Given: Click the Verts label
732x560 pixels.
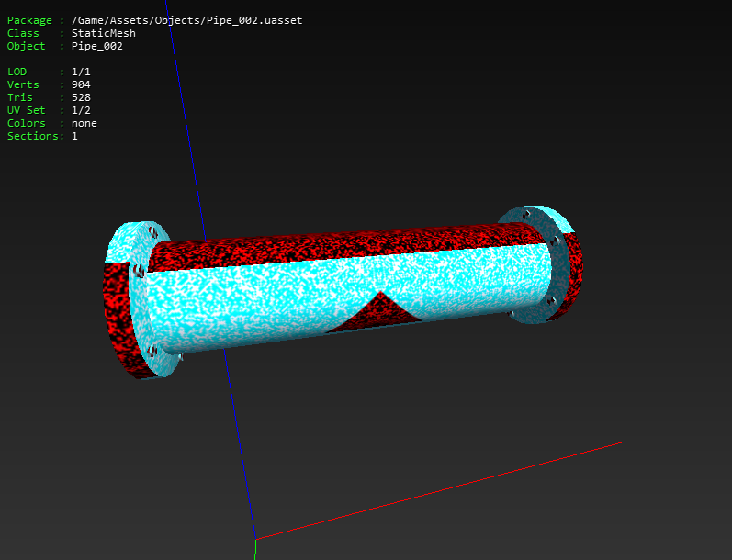Looking at the screenshot, I should click(x=23, y=84).
